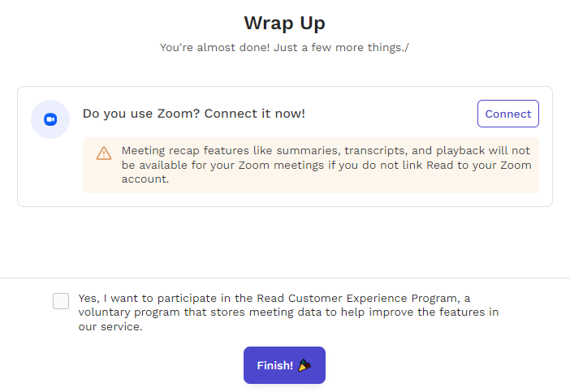Click the party popper emoji on Finish

point(304,365)
